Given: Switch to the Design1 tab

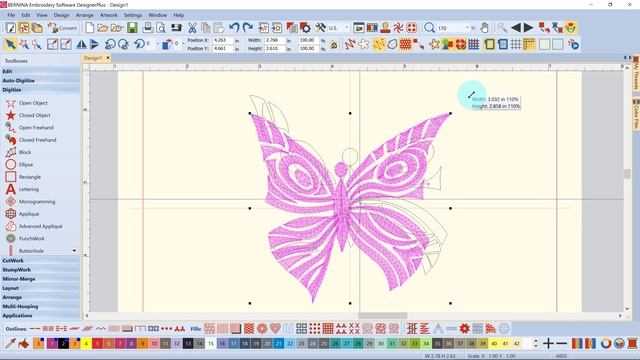Looking at the screenshot, I should (93, 58).
